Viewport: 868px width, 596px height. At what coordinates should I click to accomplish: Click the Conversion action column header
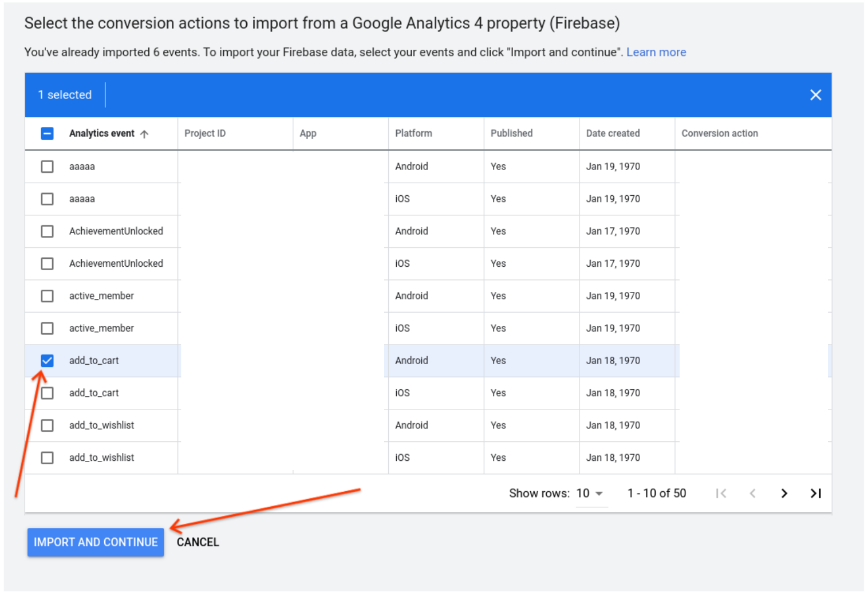(719, 133)
